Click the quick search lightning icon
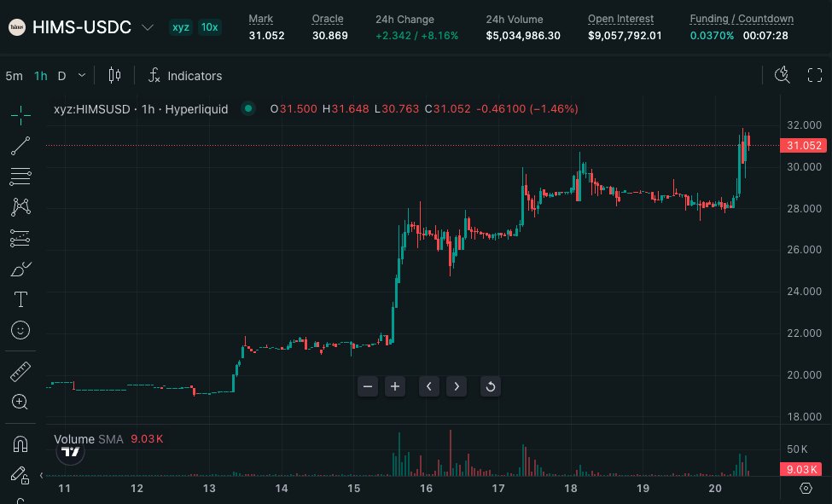 pyautogui.click(x=783, y=75)
